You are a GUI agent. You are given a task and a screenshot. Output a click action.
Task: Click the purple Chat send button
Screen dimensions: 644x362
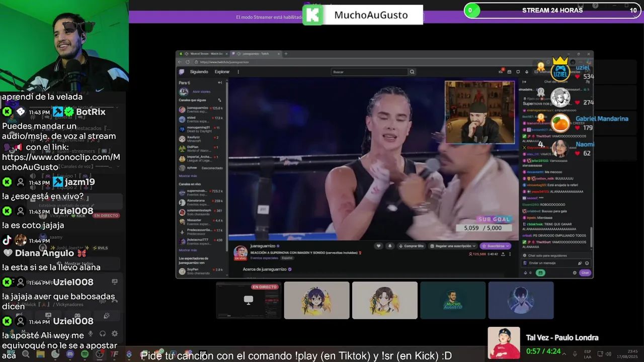[x=585, y=273]
